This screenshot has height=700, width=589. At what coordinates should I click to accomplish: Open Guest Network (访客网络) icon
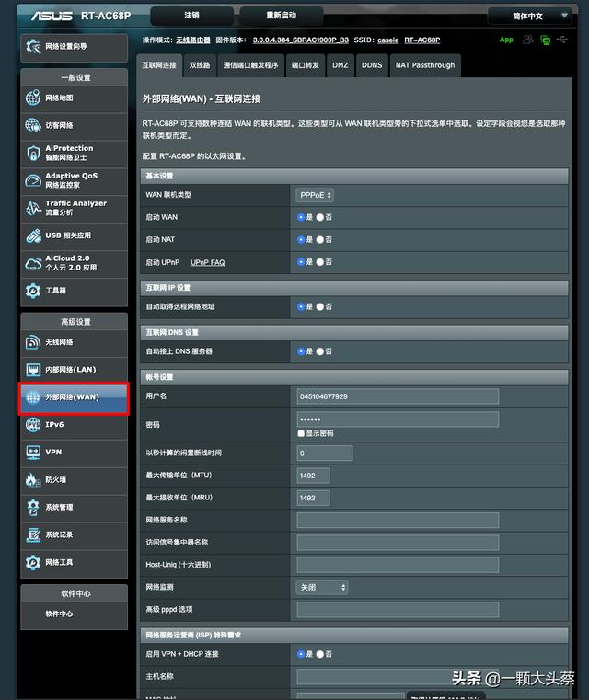coord(33,125)
